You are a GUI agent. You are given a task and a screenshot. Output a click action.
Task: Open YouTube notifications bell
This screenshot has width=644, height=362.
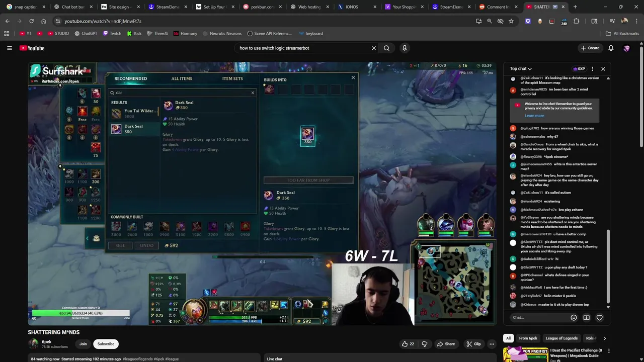point(611,48)
